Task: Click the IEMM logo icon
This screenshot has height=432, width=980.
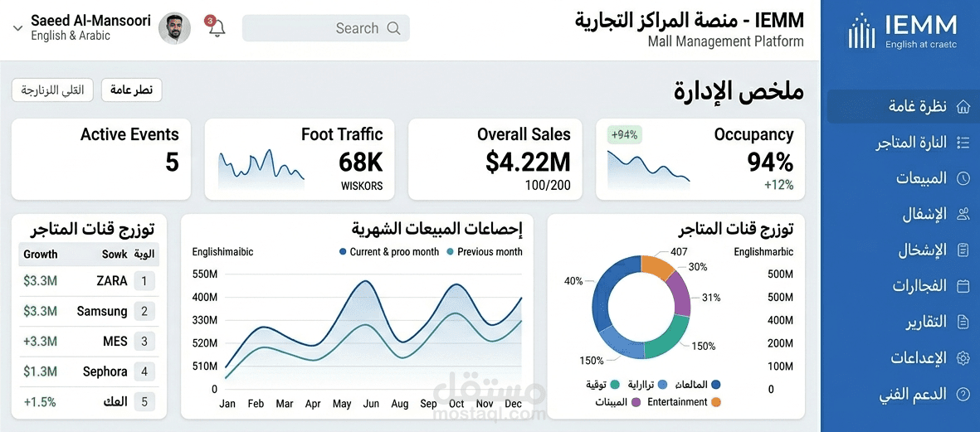Action: pyautogui.click(x=861, y=31)
